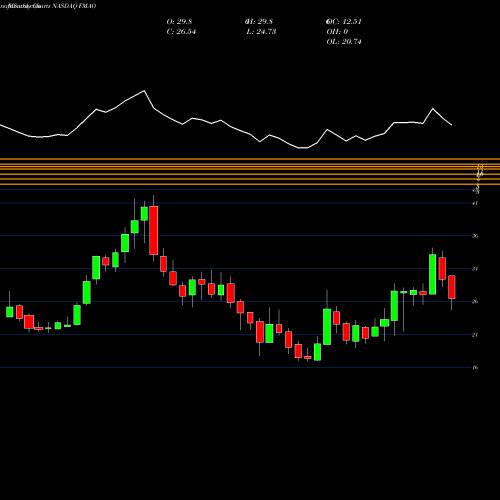This screenshot has width=500, height=500.
Task: Select the high value 'H: 29.8'
Action: 259,22
